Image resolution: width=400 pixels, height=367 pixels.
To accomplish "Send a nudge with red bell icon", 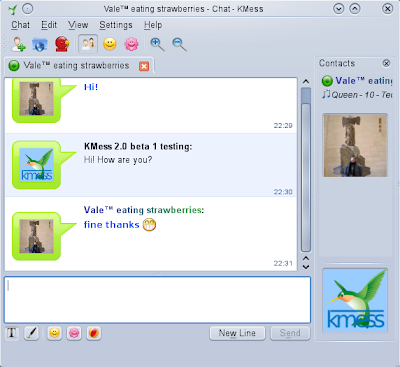I will tap(62, 44).
